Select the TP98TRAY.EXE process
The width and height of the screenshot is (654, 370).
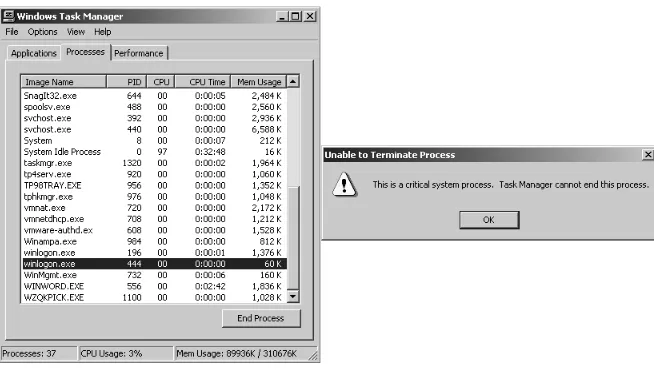click(154, 186)
